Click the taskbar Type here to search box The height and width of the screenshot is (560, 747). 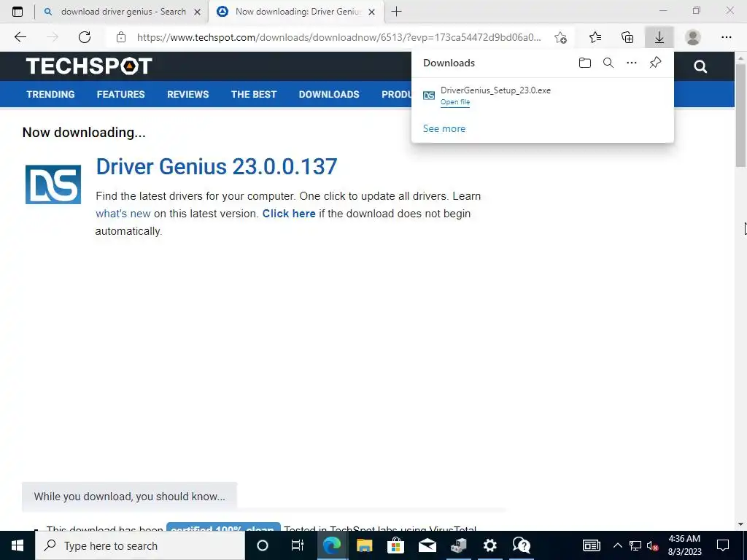coord(140,545)
